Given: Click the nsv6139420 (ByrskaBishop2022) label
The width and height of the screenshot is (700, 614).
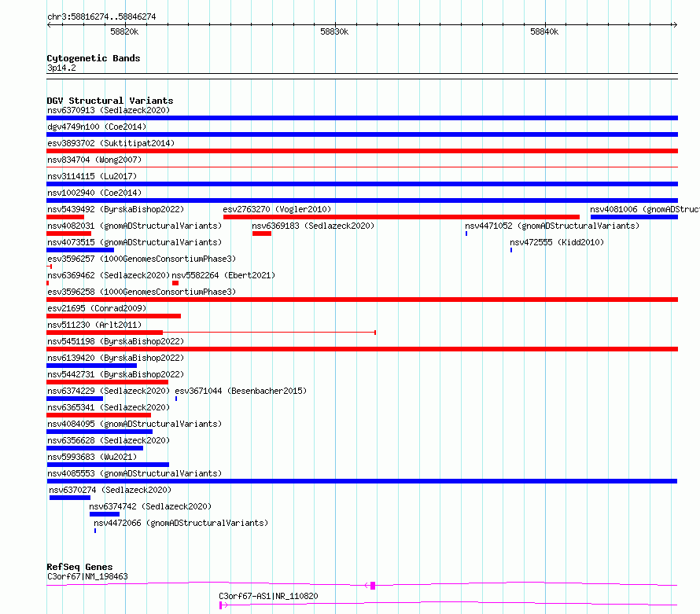Looking at the screenshot, I should 116,358.
